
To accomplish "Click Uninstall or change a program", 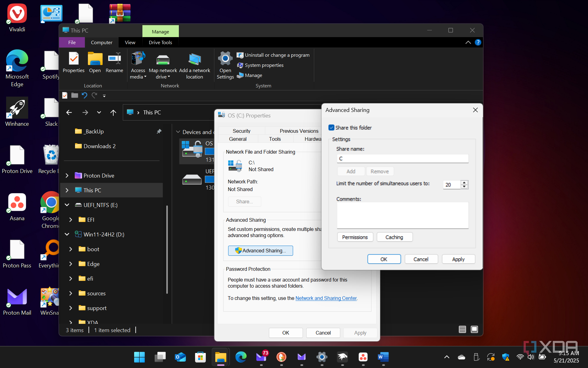I will (x=273, y=55).
